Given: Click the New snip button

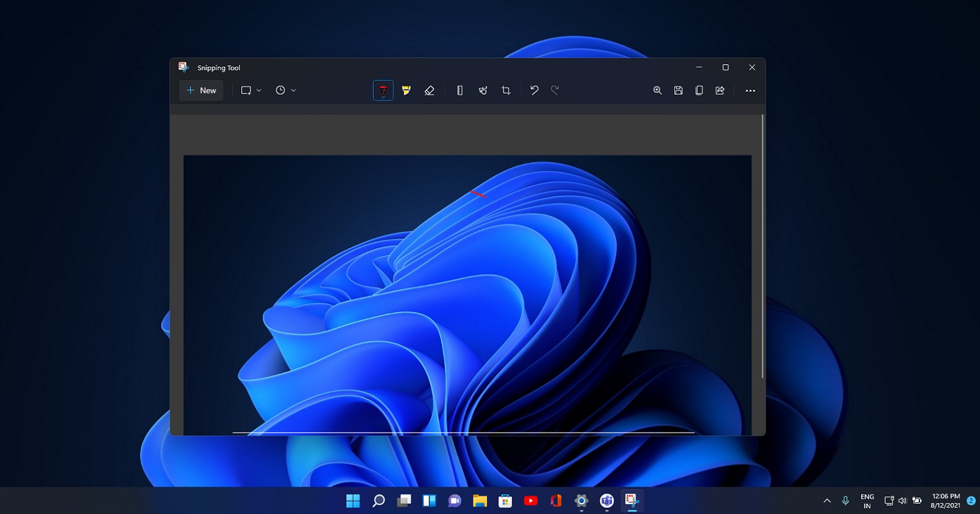Looking at the screenshot, I should pos(202,91).
